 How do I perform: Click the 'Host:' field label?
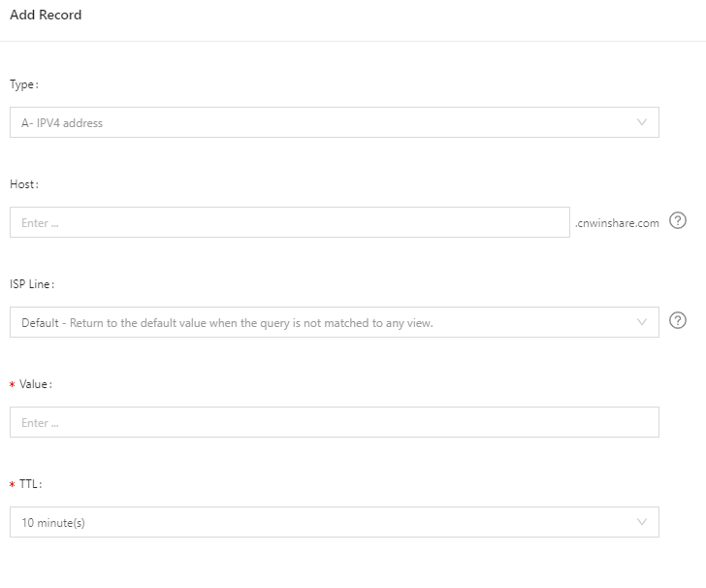pos(24,184)
